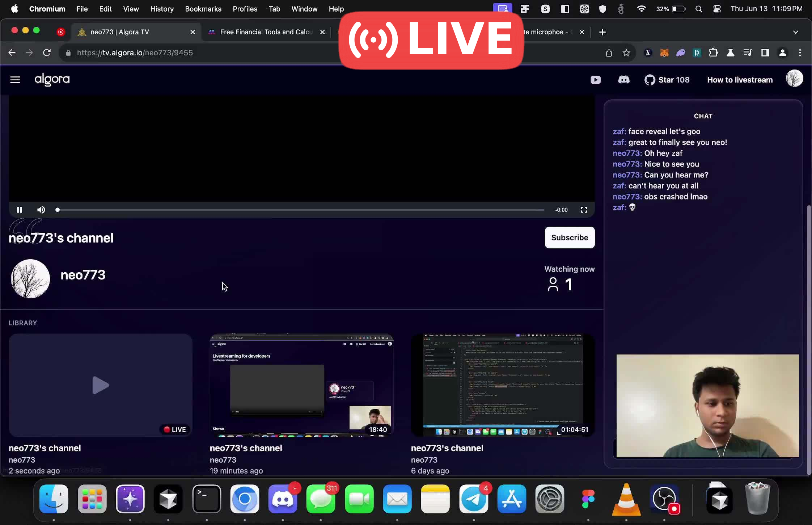Viewport: 812px width, 525px height.
Task: Mute the video player volume
Action: (x=41, y=210)
